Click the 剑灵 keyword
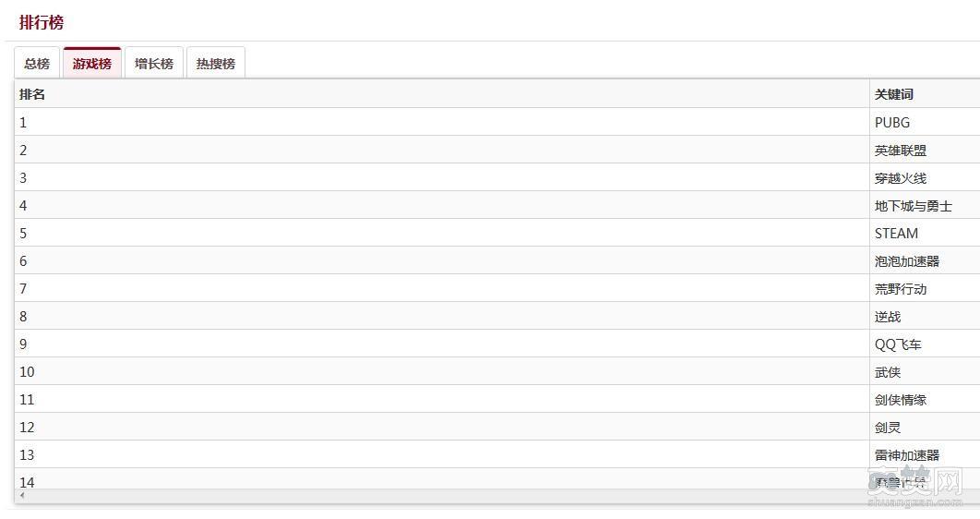The height and width of the screenshot is (519, 980). tap(888, 427)
